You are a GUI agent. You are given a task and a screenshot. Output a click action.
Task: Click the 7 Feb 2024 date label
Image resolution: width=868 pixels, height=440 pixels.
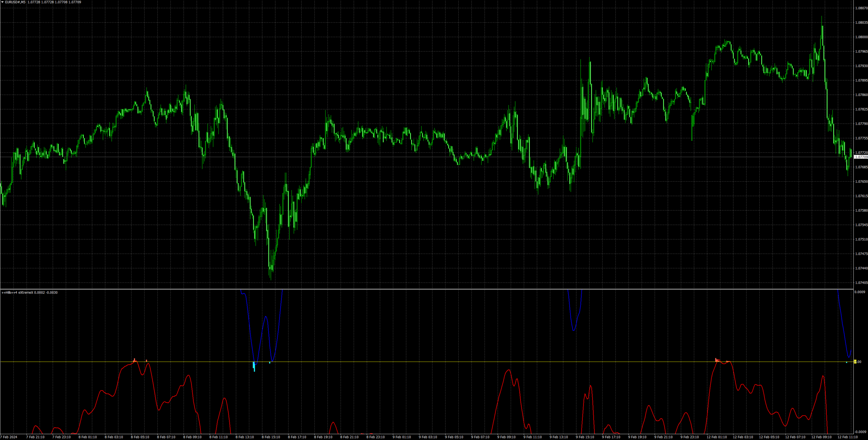tap(9, 437)
